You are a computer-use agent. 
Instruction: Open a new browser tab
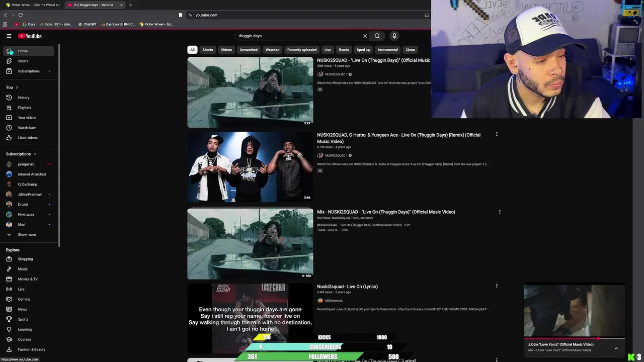(x=131, y=5)
